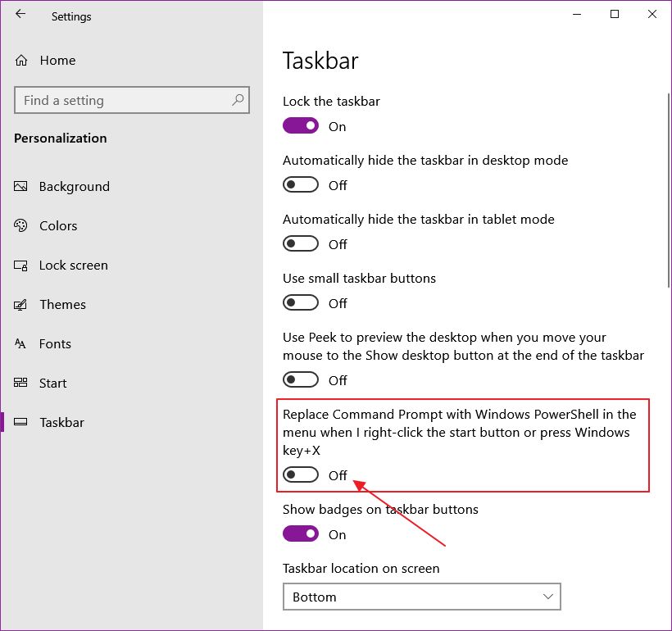Click the Start tiles icon
The height and width of the screenshot is (631, 672).
21,383
